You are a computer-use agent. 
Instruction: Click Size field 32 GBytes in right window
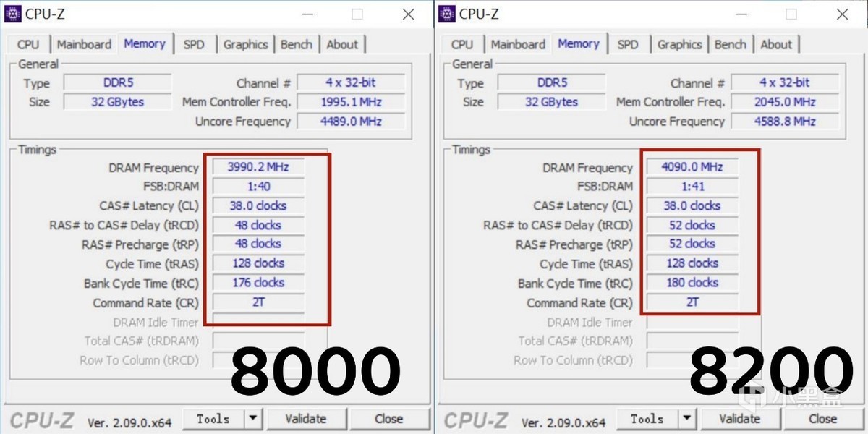point(552,102)
